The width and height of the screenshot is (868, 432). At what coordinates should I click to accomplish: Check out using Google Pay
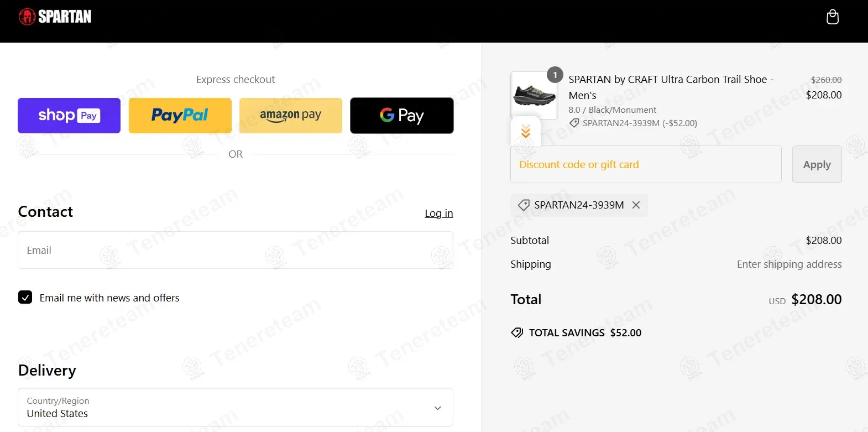tap(401, 116)
